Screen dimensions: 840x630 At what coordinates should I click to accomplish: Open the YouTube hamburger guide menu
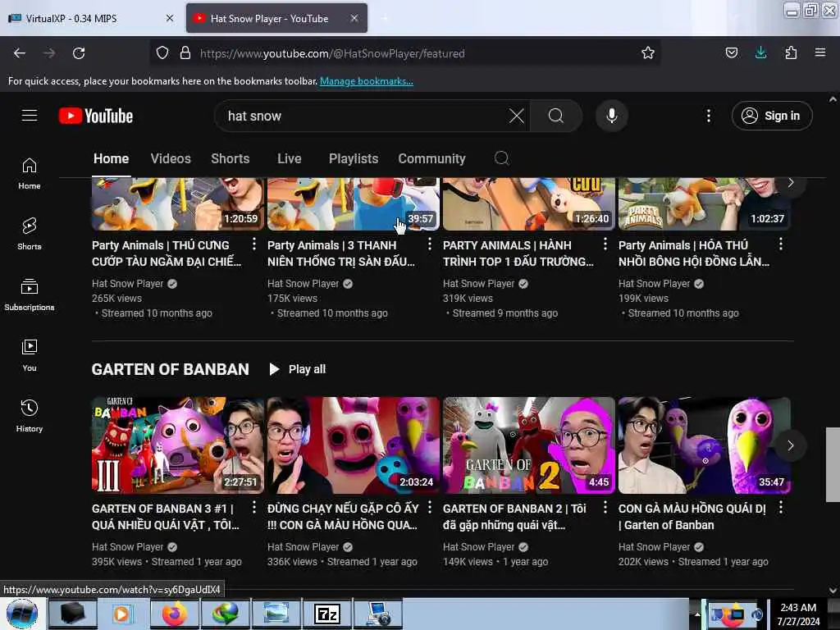click(x=30, y=116)
